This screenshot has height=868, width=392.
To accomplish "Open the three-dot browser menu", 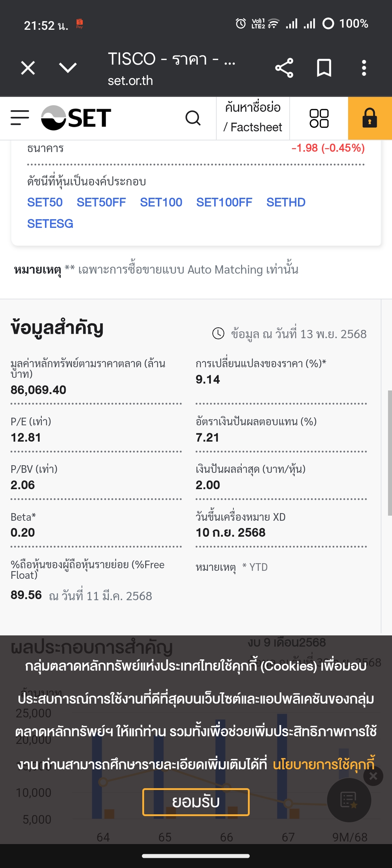I will [x=364, y=68].
